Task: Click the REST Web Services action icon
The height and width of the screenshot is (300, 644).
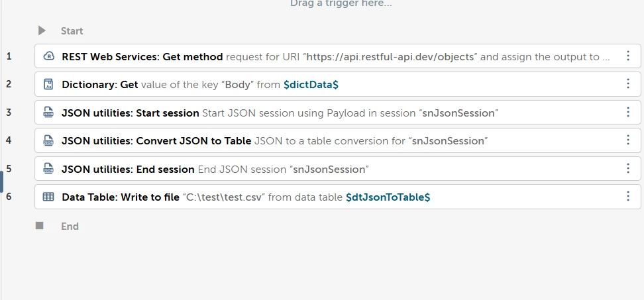Action: coord(48,56)
